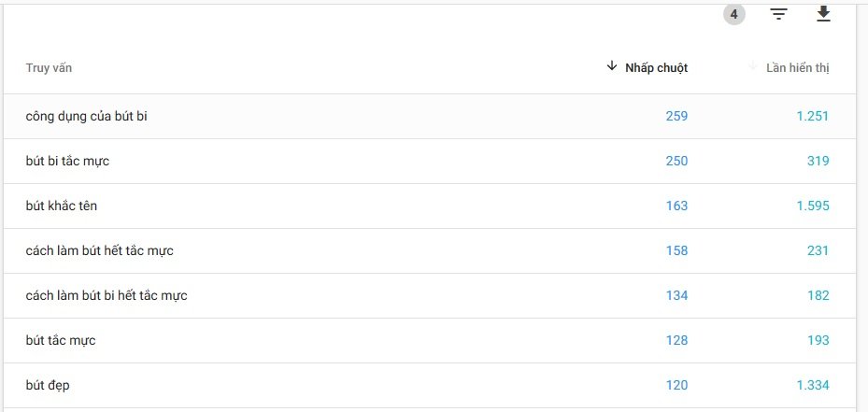Click the Truy vấn column header
Screen dimensions: 868x412
click(x=50, y=68)
